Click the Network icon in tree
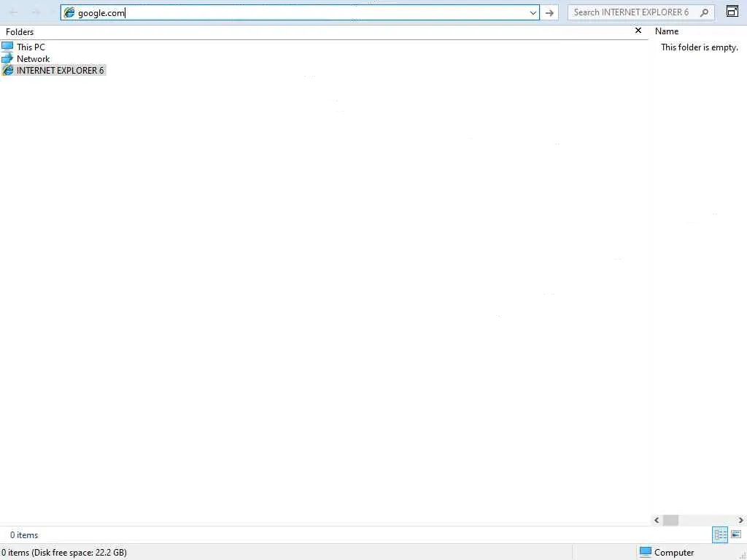The height and width of the screenshot is (560, 747). (x=7, y=58)
